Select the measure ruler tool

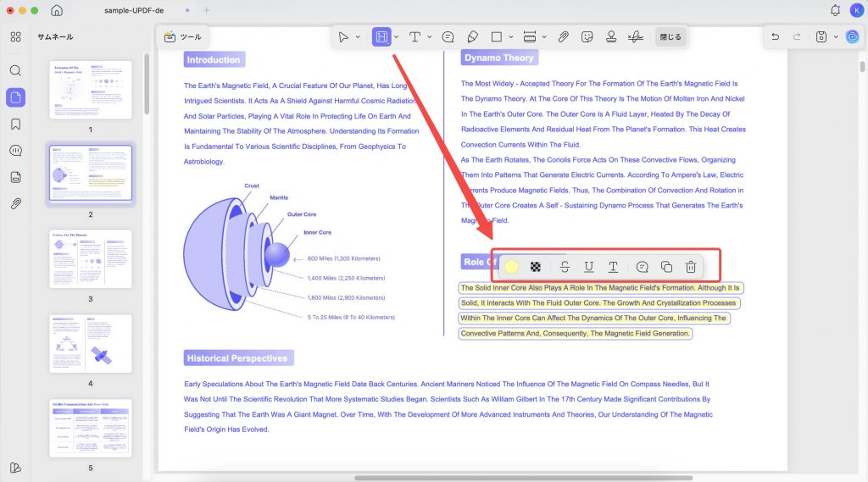tap(530, 37)
